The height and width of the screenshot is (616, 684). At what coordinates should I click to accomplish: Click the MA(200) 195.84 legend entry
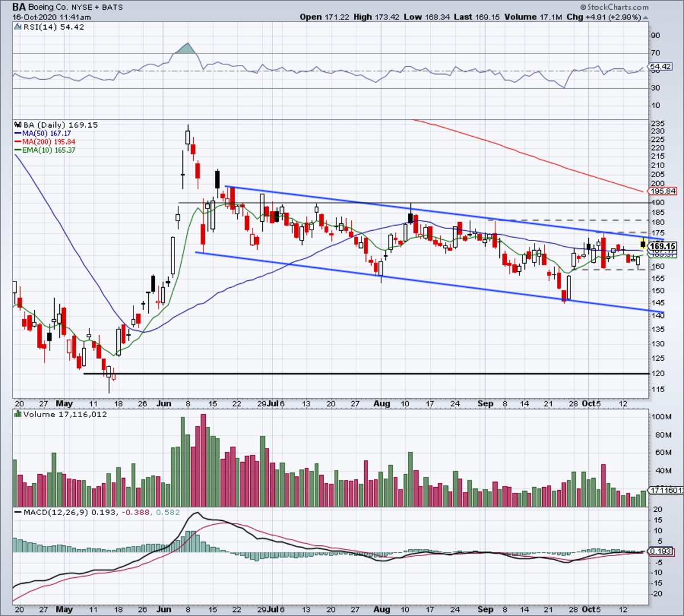[45, 142]
